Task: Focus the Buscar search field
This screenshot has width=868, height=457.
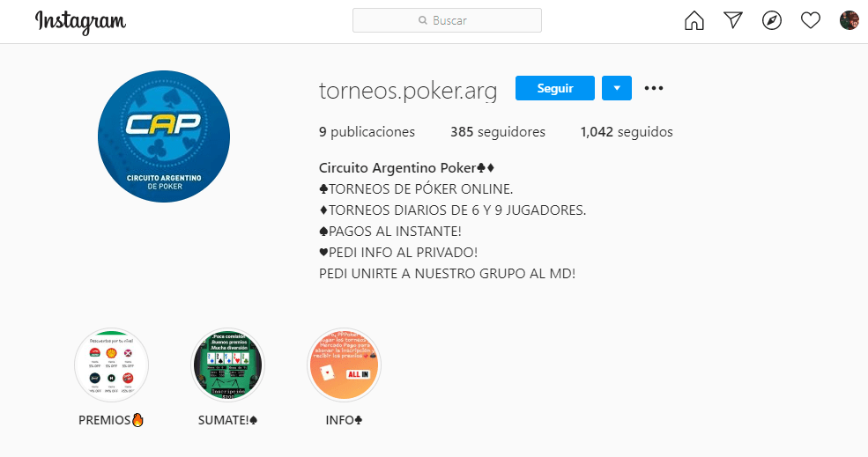Action: [x=448, y=20]
